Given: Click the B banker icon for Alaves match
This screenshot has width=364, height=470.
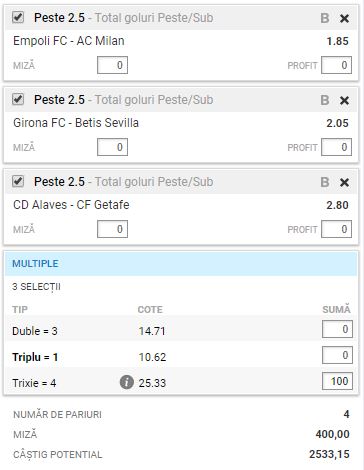Looking at the screenshot, I should tap(325, 182).
